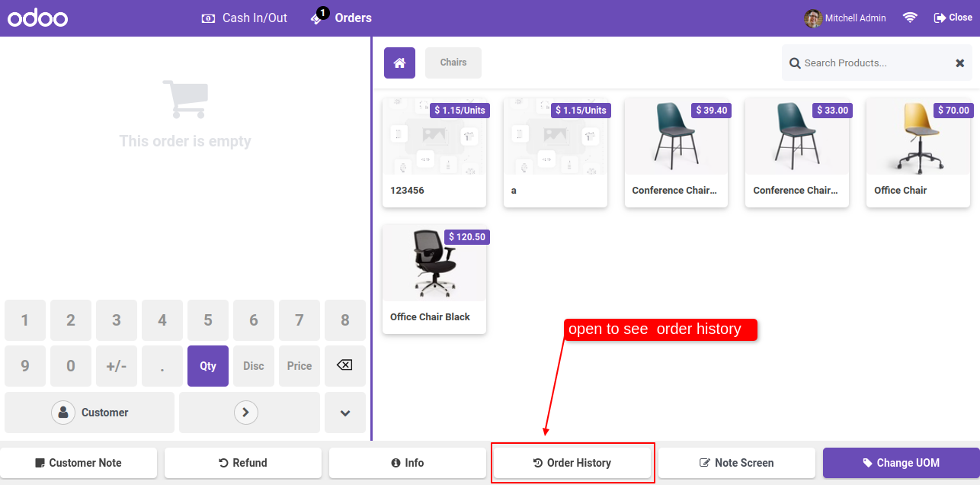Open the Orders ticket list

(341, 18)
